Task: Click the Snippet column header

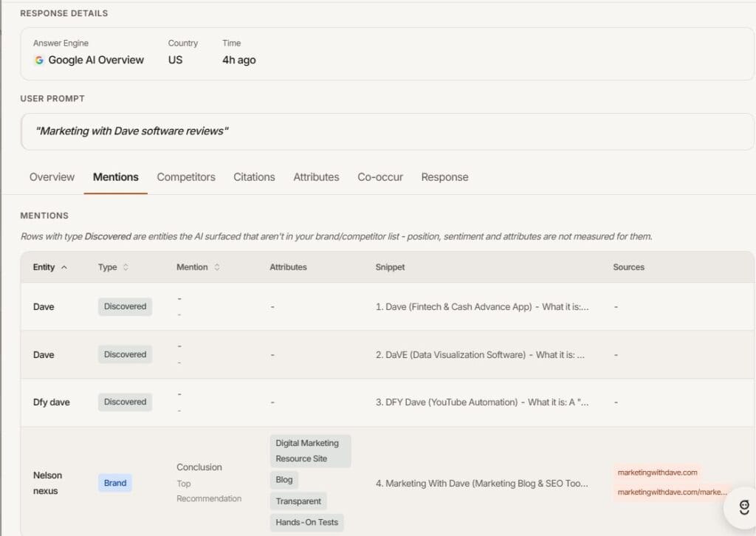Action: (390, 267)
